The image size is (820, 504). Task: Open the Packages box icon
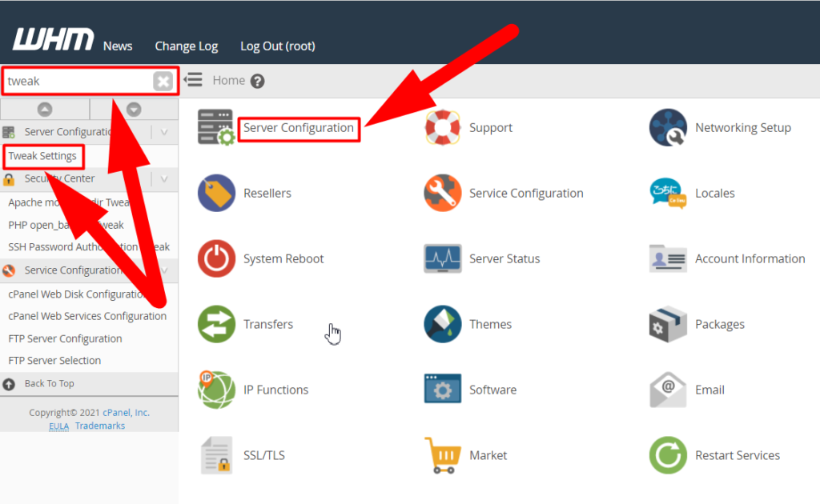[668, 324]
